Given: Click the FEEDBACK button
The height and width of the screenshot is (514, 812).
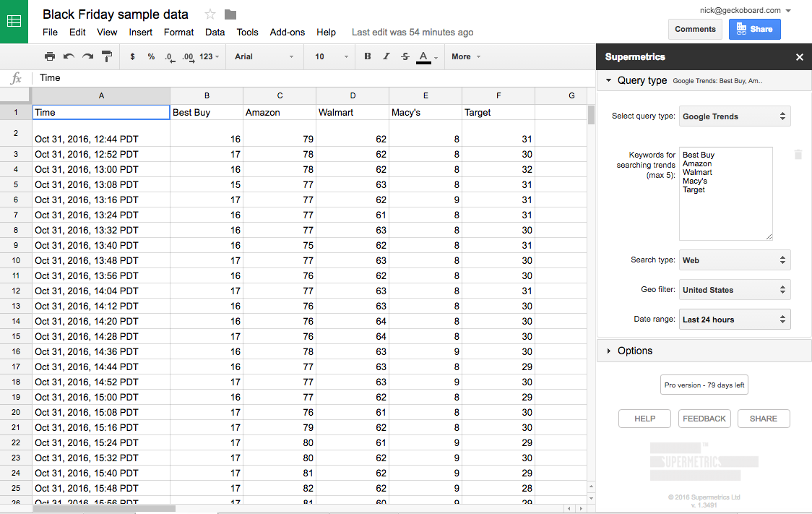Looking at the screenshot, I should (704, 419).
